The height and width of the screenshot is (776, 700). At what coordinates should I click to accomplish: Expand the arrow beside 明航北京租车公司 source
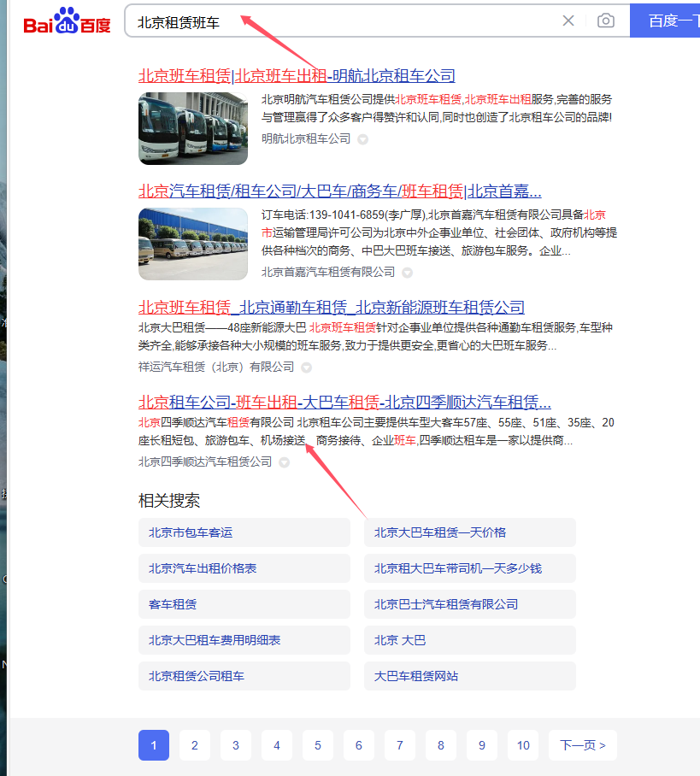coord(363,139)
